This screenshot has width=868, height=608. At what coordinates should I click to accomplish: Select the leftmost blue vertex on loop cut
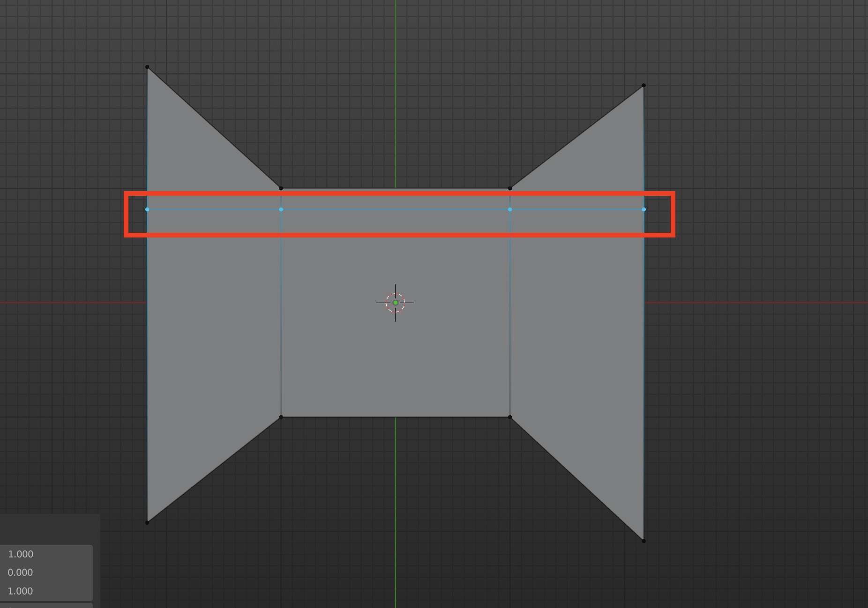147,209
